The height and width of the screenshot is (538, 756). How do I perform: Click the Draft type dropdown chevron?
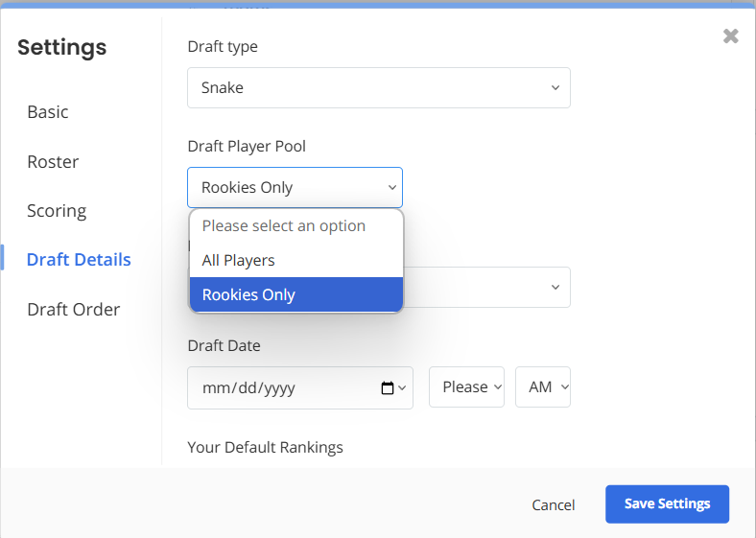click(555, 87)
